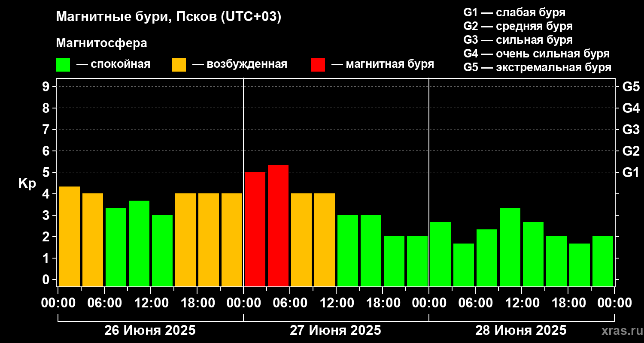Click the green bar for 28 June 12:00–15:00
The image size is (644, 343).
533,254
